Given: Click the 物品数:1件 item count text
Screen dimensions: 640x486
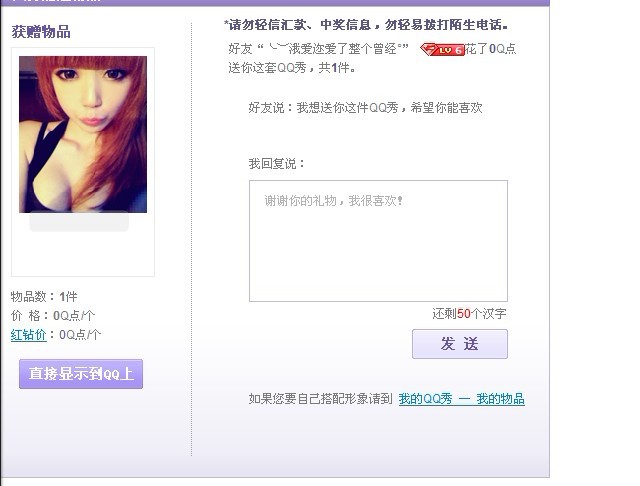Looking at the screenshot, I should tap(44, 296).
